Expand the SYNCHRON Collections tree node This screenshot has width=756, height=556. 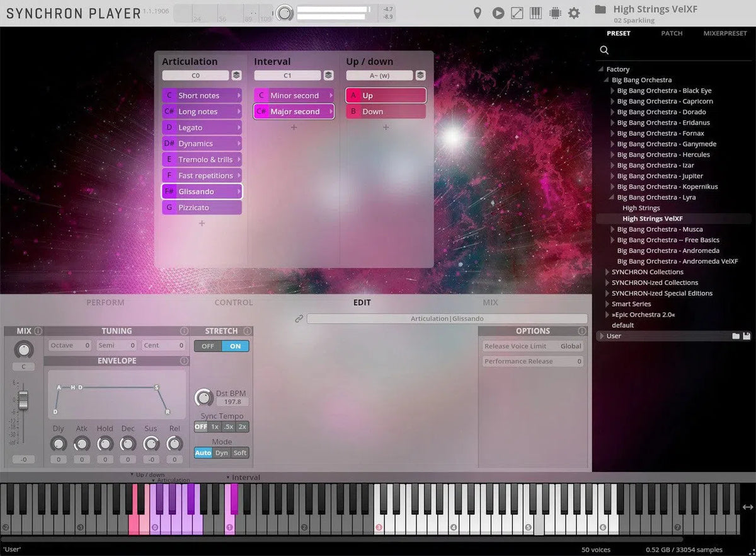tap(607, 272)
